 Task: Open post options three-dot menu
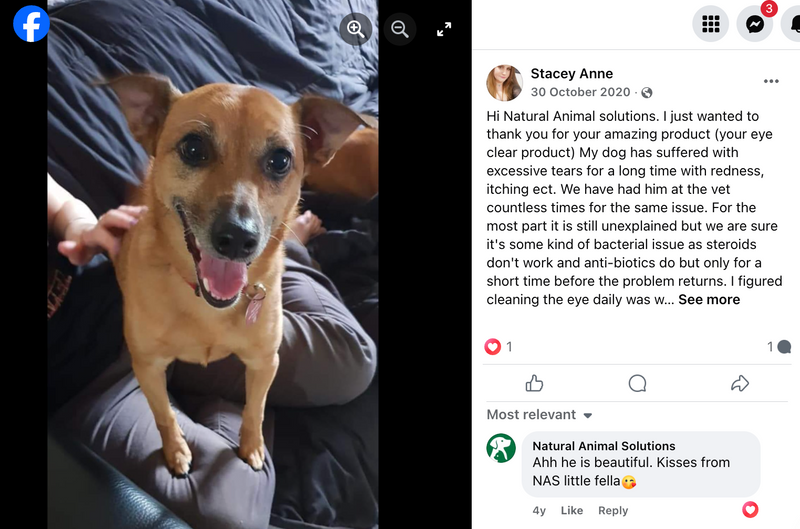pos(771,81)
